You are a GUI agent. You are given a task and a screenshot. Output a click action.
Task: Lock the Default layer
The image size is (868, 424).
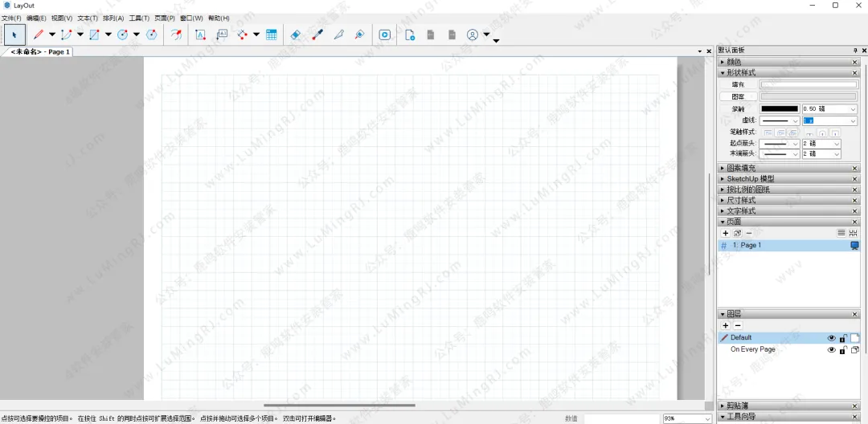pyautogui.click(x=843, y=338)
